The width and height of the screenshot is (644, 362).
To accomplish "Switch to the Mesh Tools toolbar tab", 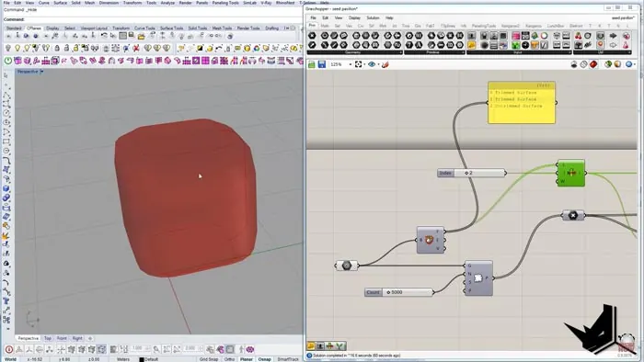I will (x=222, y=28).
